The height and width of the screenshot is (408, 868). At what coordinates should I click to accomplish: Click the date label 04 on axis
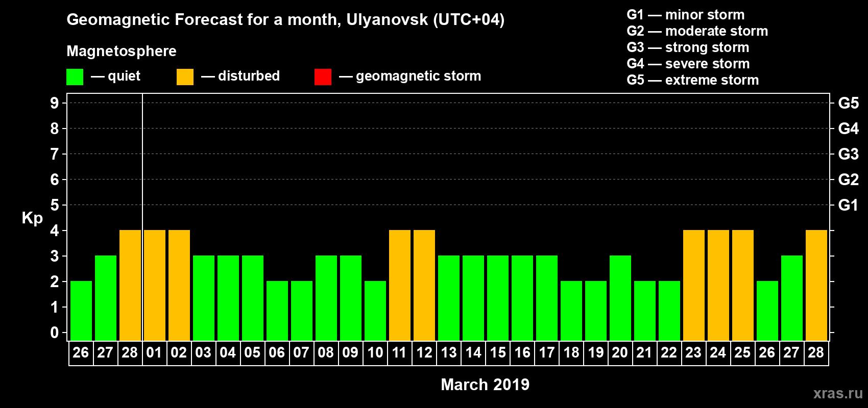pos(228,352)
